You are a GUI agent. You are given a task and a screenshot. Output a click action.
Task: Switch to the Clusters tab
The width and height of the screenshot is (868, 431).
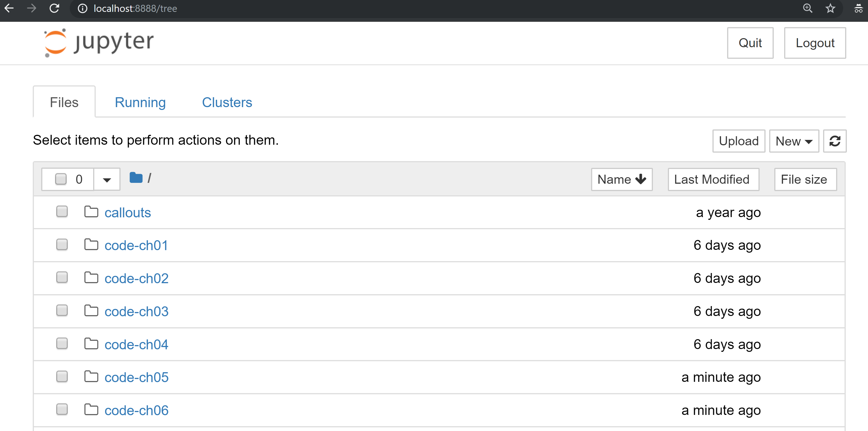227,102
